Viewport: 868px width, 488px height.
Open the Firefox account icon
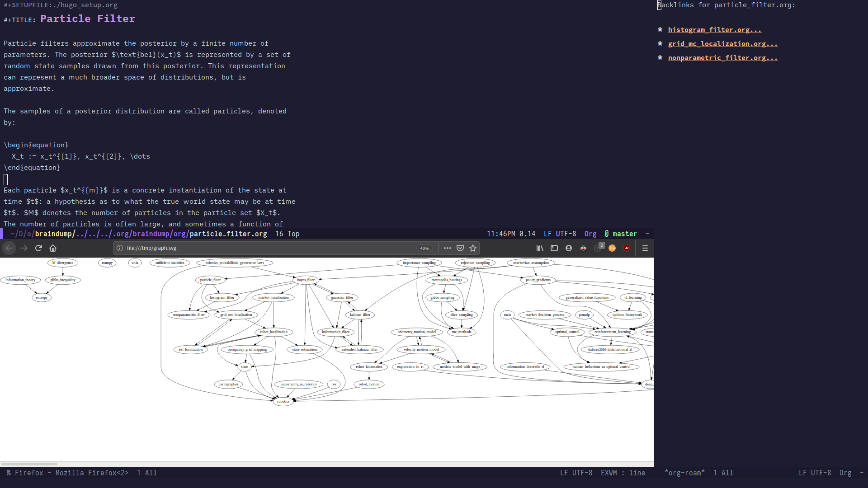point(569,248)
